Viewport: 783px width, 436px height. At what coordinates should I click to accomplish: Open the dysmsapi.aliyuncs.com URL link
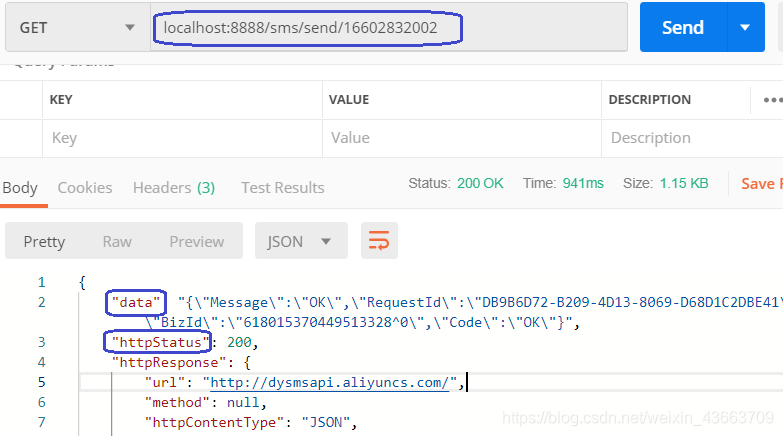tap(330, 383)
